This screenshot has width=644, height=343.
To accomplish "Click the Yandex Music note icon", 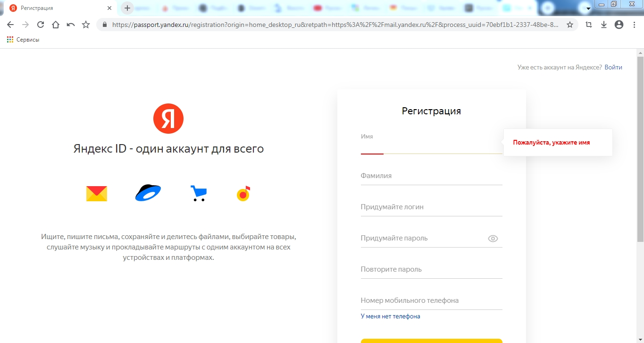I will pos(243,194).
